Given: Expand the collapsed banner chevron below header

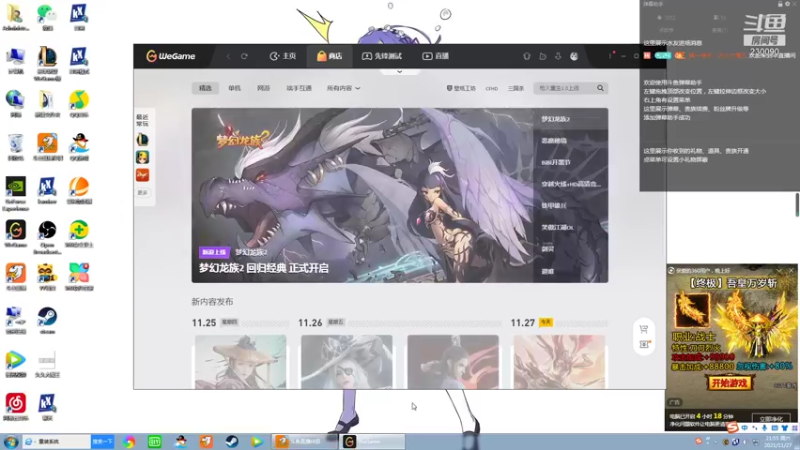Looking at the screenshot, I should [x=399, y=72].
